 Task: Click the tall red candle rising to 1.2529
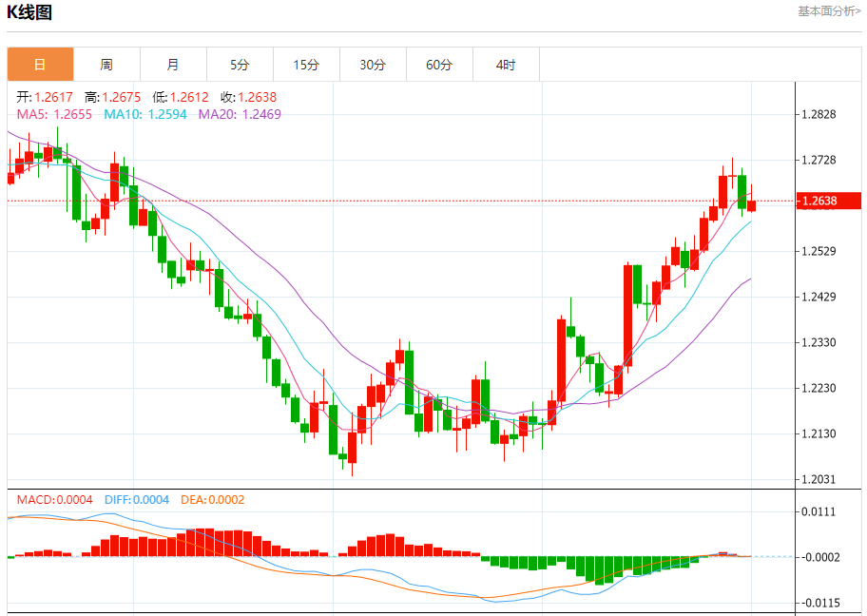pyautogui.click(x=628, y=316)
